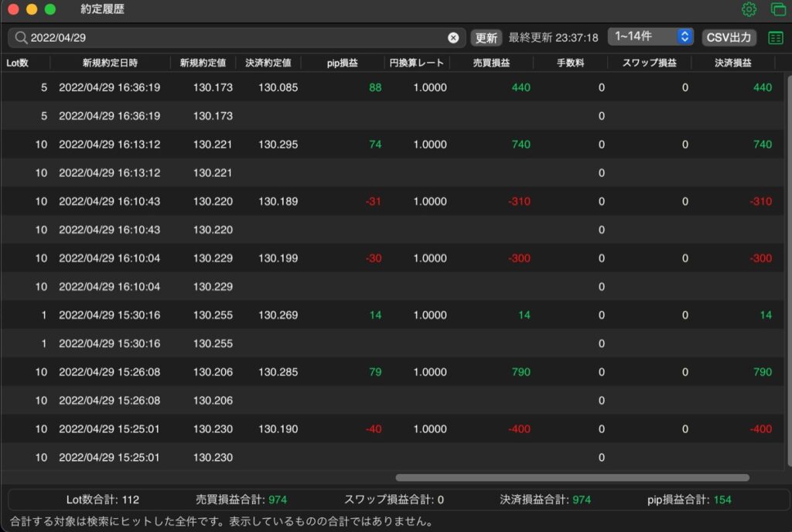Click 決済損益合計: 974 total

545,500
